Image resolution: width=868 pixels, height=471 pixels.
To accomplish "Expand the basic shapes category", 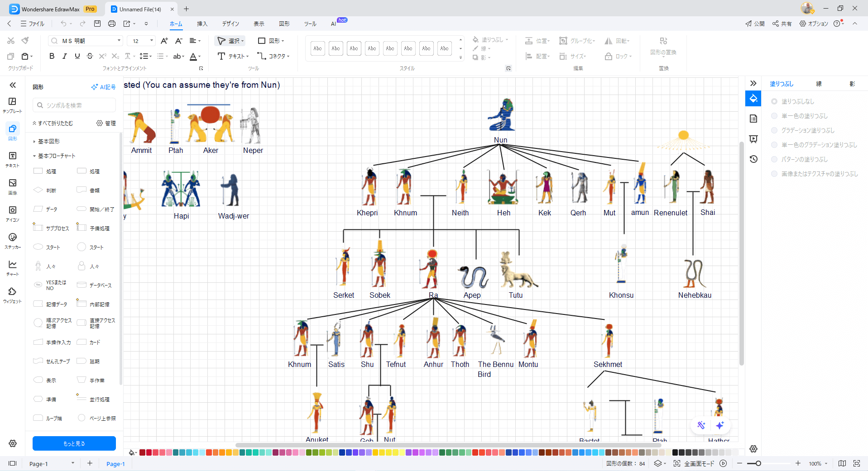I will (48, 142).
